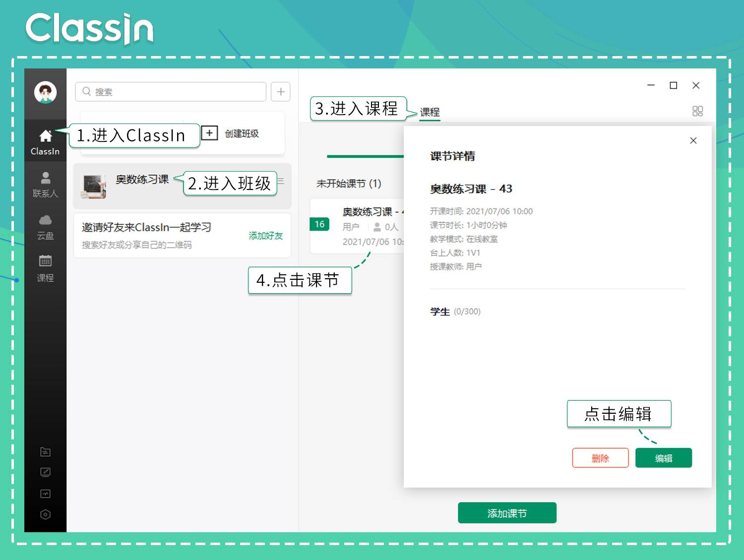
Task: Open the grid view icon at top right
Action: pos(697,111)
